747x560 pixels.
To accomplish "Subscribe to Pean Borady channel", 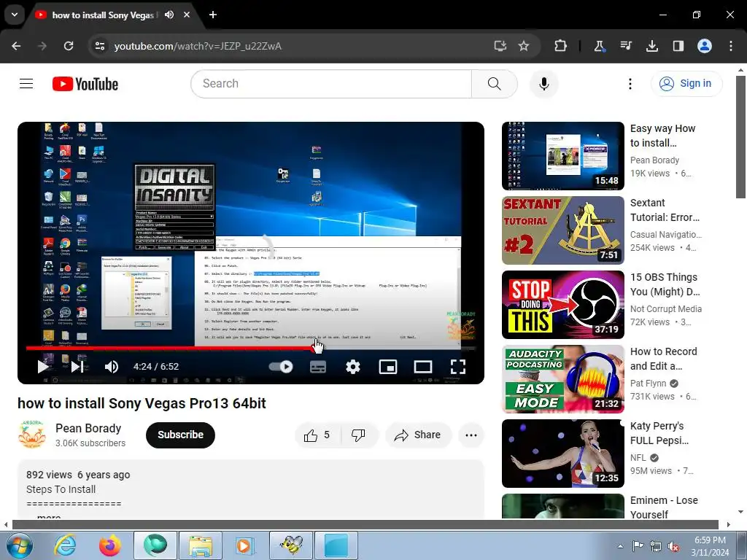I will (181, 435).
